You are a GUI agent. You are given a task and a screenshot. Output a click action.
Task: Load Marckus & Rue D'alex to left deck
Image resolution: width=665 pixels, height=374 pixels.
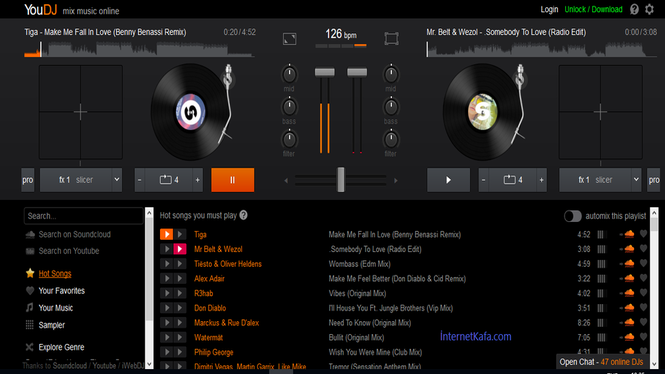tap(166, 323)
